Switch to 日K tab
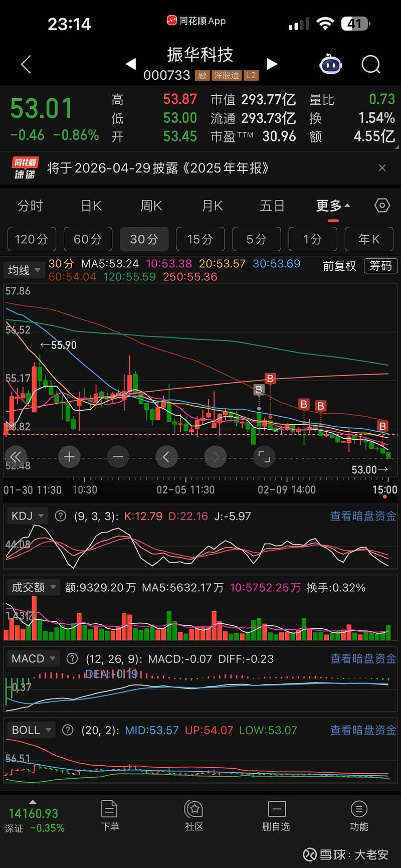This screenshot has width=401, height=868. click(x=91, y=206)
